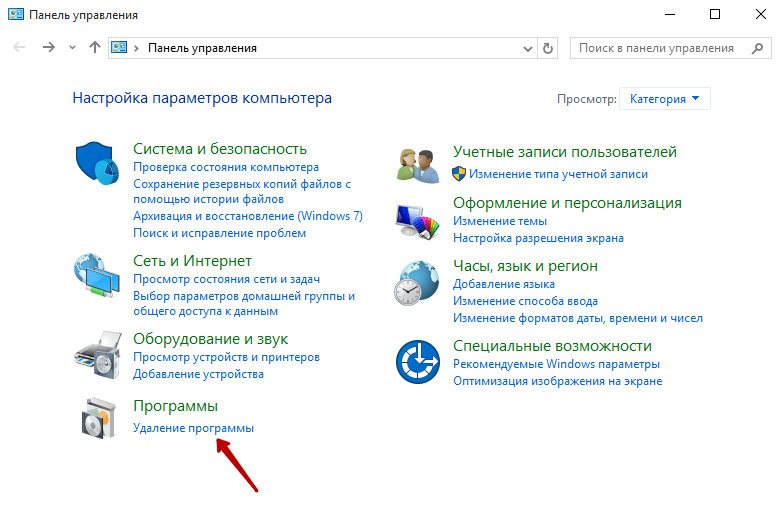Click the Control Panel icon in address bar

click(119, 48)
